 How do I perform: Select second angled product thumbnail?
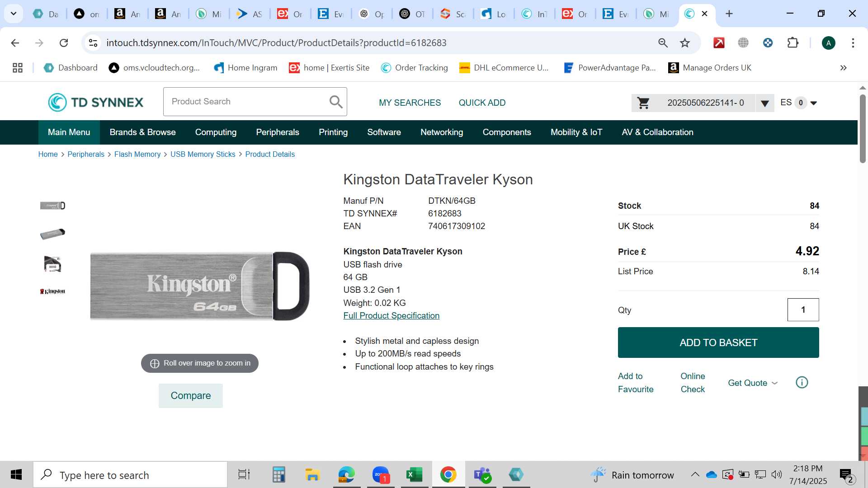(x=52, y=234)
